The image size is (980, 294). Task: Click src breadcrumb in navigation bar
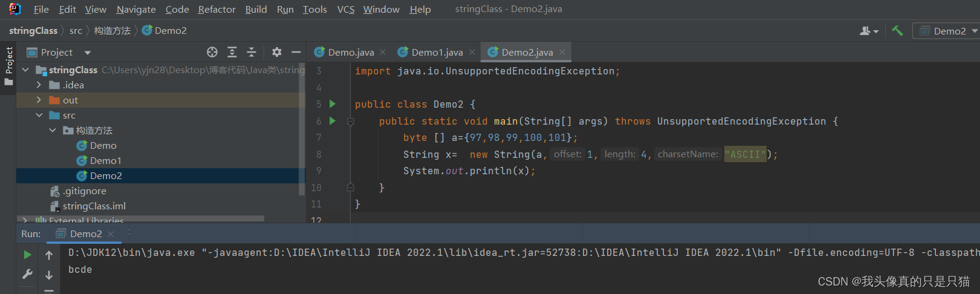click(x=76, y=30)
